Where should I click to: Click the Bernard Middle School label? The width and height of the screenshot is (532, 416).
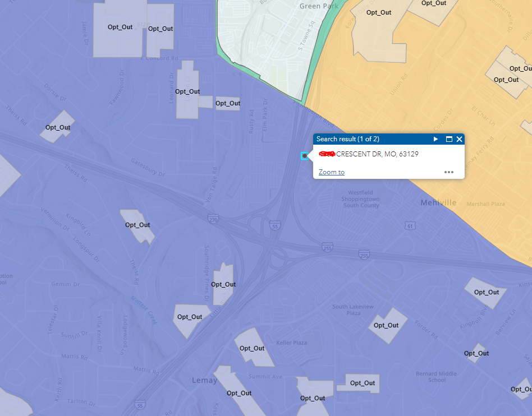point(437,376)
